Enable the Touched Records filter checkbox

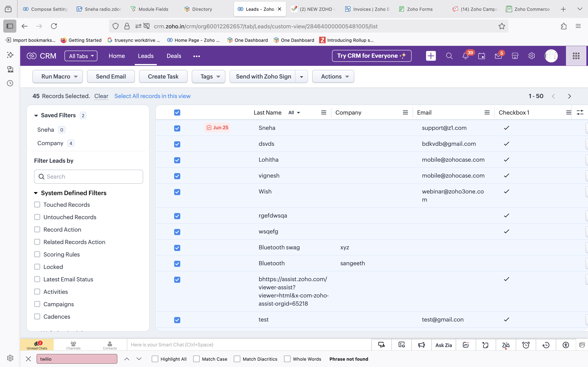pos(37,205)
